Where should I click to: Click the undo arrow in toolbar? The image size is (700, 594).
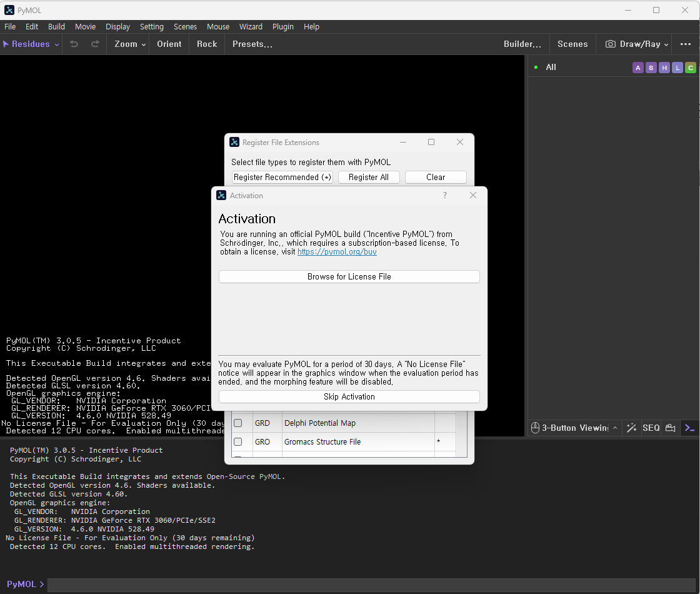tap(74, 44)
